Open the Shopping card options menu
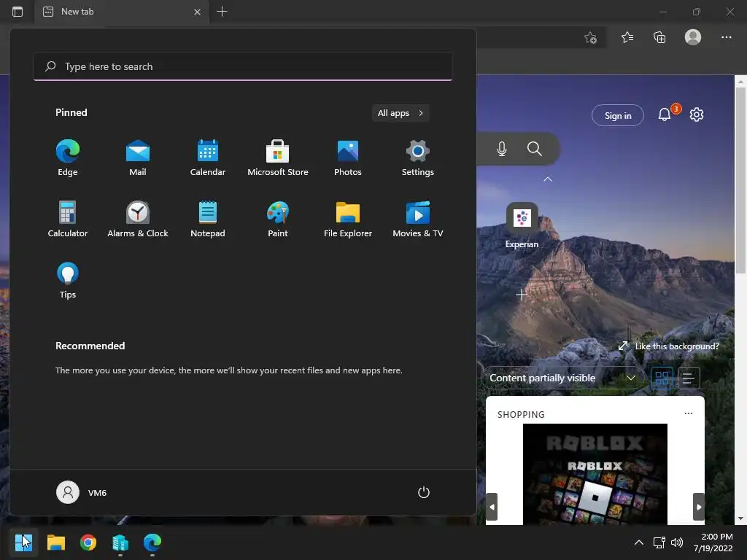The image size is (747, 560). click(x=689, y=413)
